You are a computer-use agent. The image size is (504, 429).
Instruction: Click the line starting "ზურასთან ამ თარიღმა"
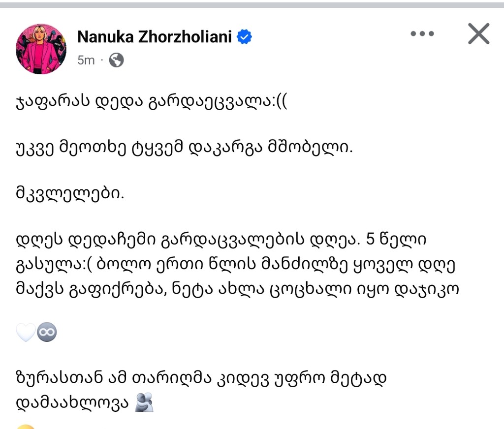coord(201,378)
